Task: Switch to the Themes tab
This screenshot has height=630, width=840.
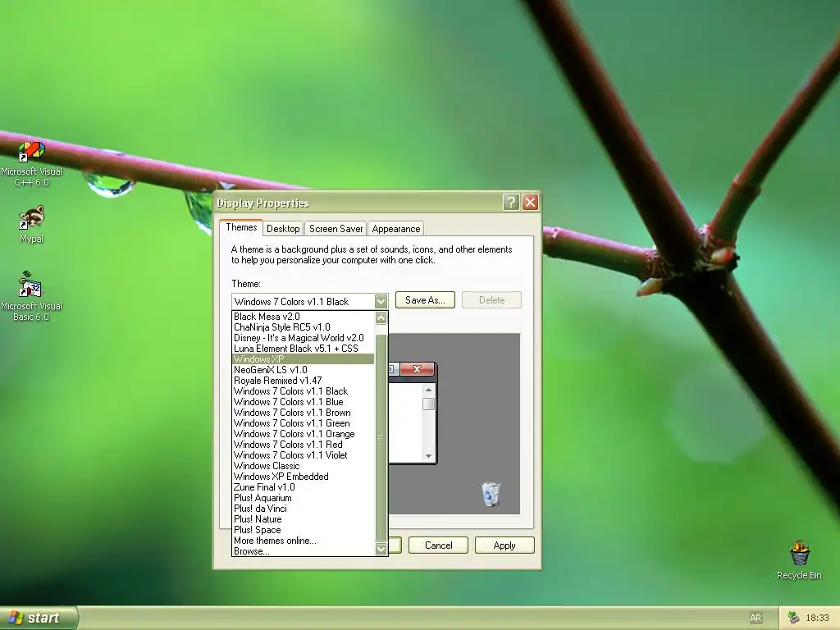Action: click(x=241, y=227)
